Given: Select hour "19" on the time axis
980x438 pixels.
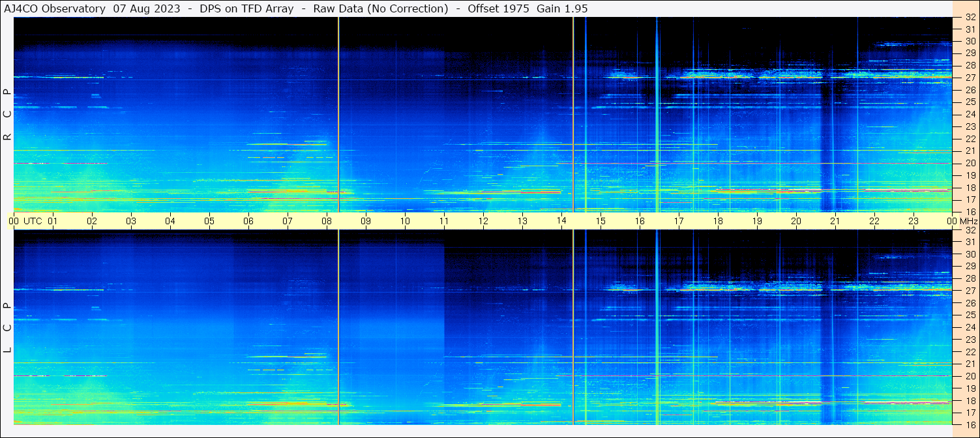Looking at the screenshot, I should 757,221.
